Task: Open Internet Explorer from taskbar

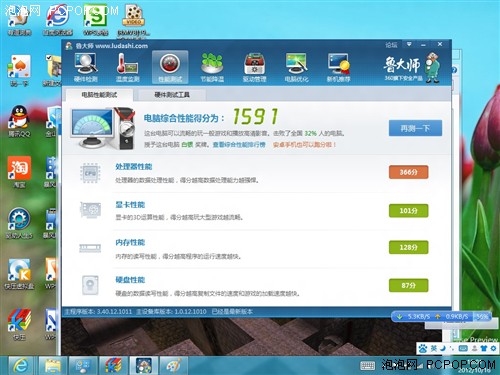Action: (x=21, y=366)
